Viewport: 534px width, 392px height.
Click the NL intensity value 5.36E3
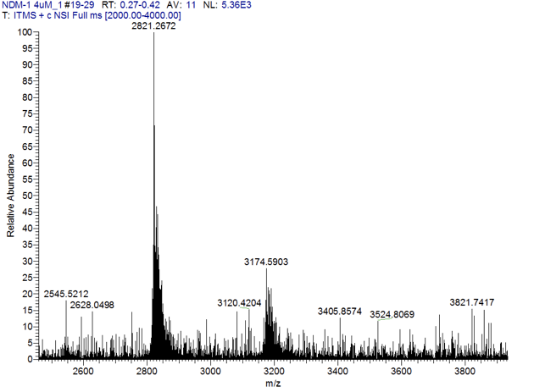click(x=236, y=5)
